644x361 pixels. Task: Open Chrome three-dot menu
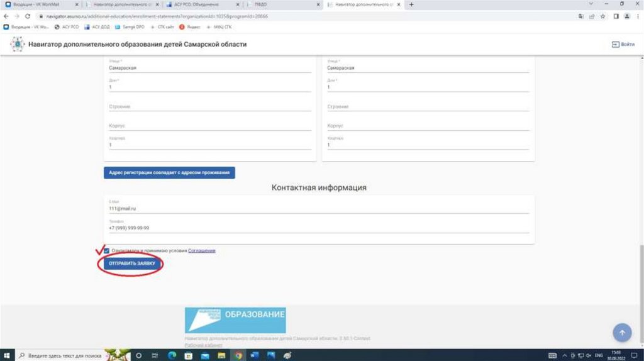coord(638,16)
